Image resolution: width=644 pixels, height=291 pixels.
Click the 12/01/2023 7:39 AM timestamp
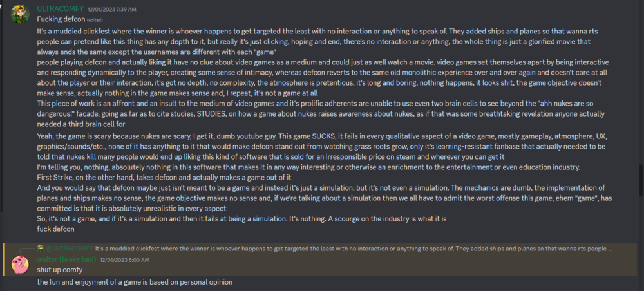111,9
